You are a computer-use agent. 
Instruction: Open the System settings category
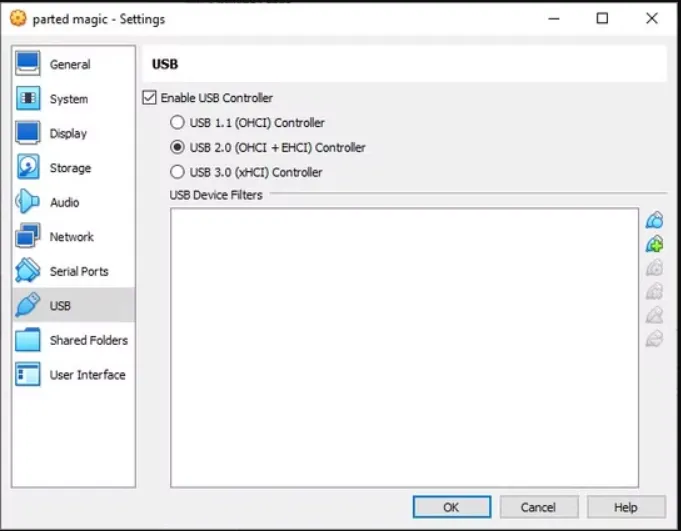(x=69, y=99)
